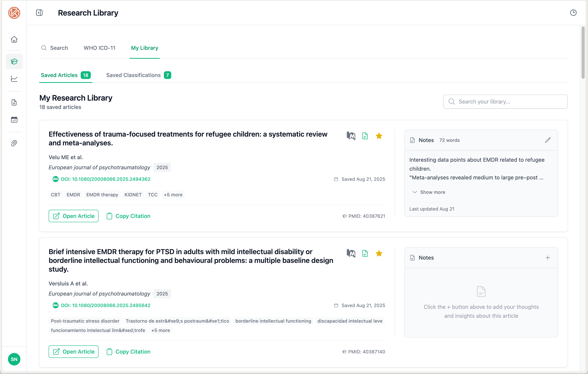Edit notes with the pencil icon
The width and height of the screenshot is (588, 374).
tap(548, 140)
